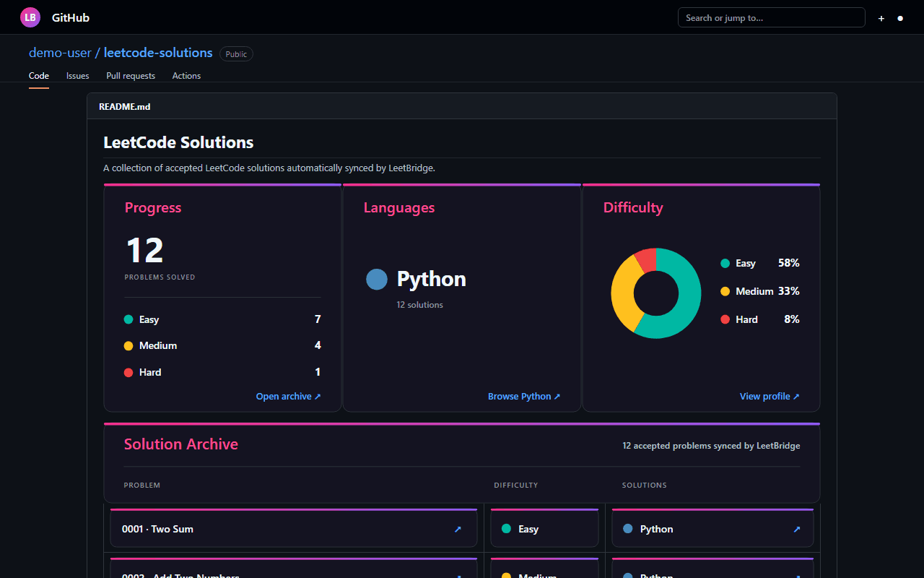
Task: Click the 33% Medium percentage value
Action: click(x=789, y=291)
